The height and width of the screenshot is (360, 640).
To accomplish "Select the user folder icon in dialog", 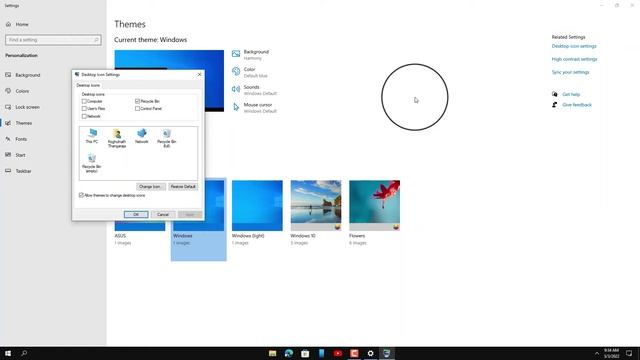I will 117,138.
